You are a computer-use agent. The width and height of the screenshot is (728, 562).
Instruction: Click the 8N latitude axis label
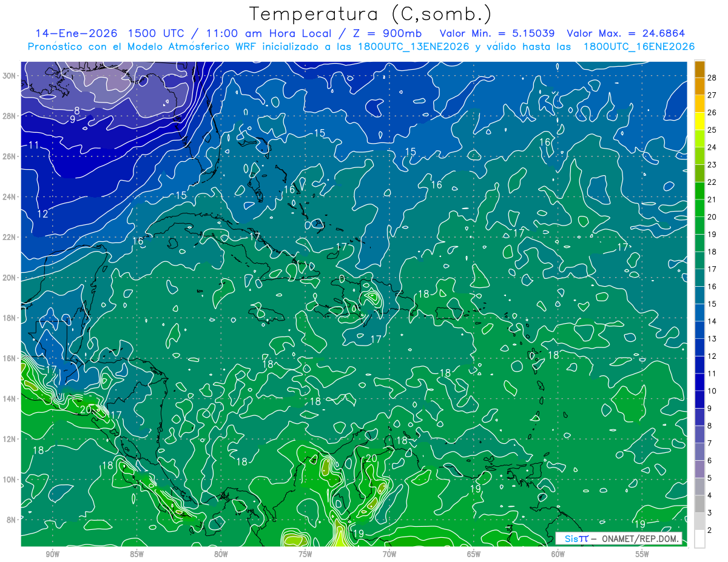(11, 520)
